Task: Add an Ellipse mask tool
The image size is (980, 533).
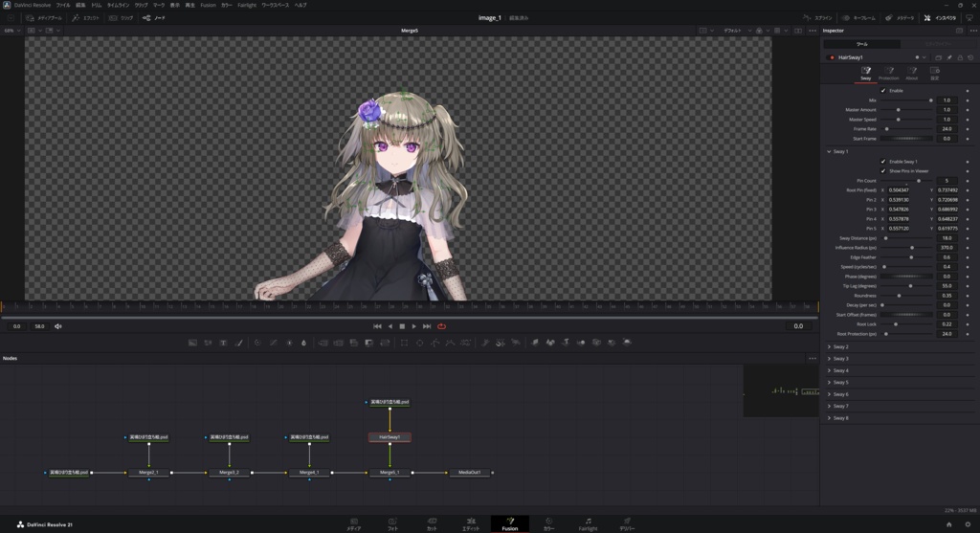Action: point(419,343)
